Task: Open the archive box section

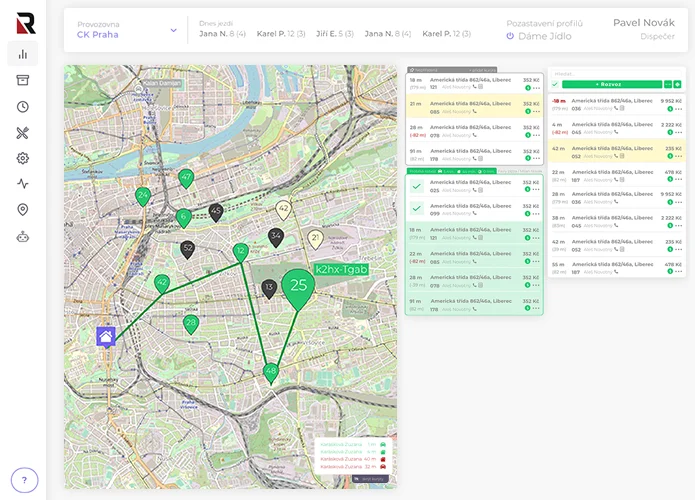Action: [22, 80]
